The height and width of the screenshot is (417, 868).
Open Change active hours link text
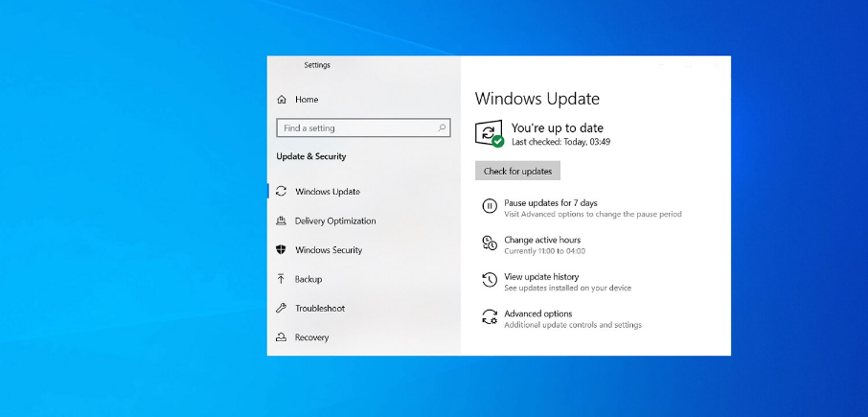[x=542, y=240]
